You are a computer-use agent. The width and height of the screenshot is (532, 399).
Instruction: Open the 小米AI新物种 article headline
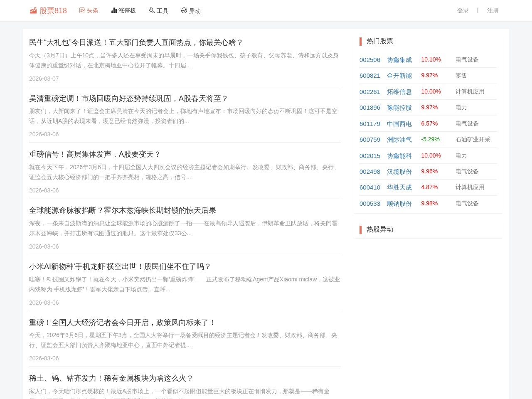pos(120,266)
